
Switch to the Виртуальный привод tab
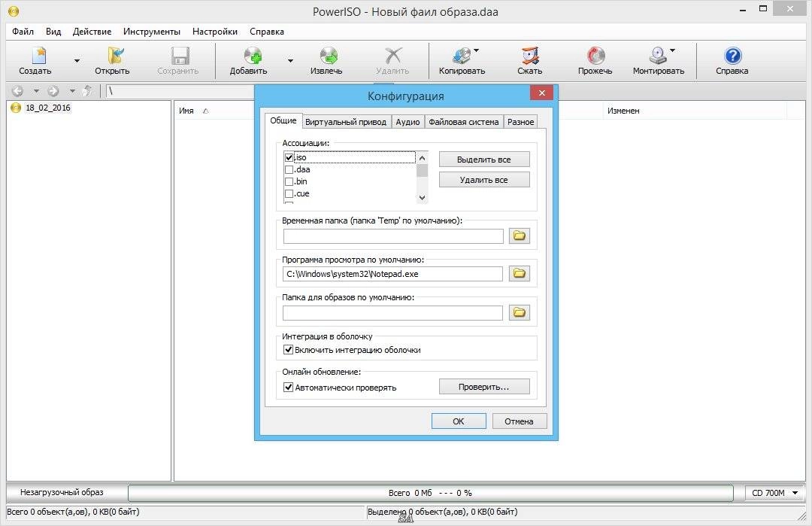click(346, 122)
